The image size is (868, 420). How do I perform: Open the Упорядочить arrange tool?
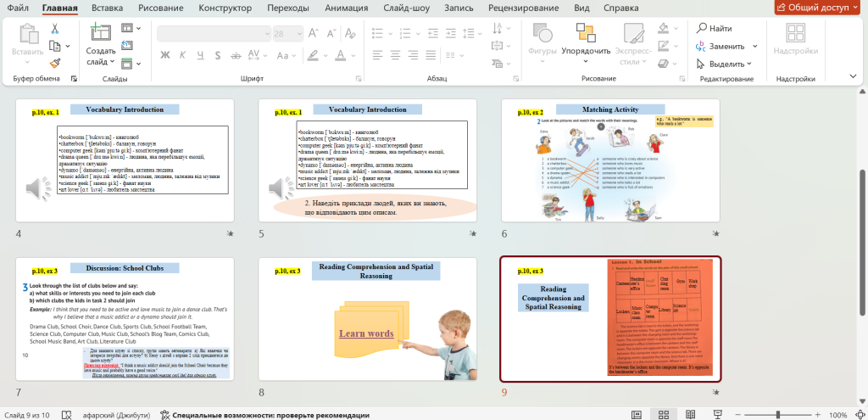pyautogui.click(x=585, y=38)
